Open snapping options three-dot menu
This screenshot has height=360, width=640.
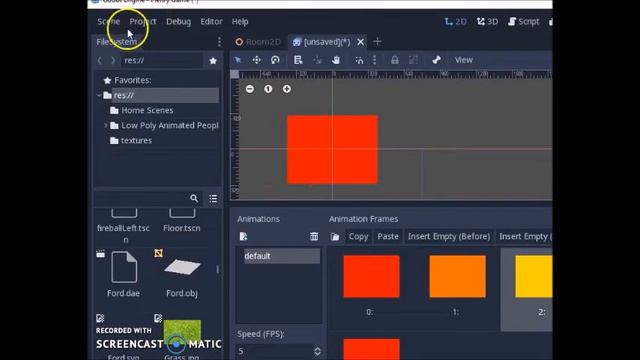tap(374, 60)
